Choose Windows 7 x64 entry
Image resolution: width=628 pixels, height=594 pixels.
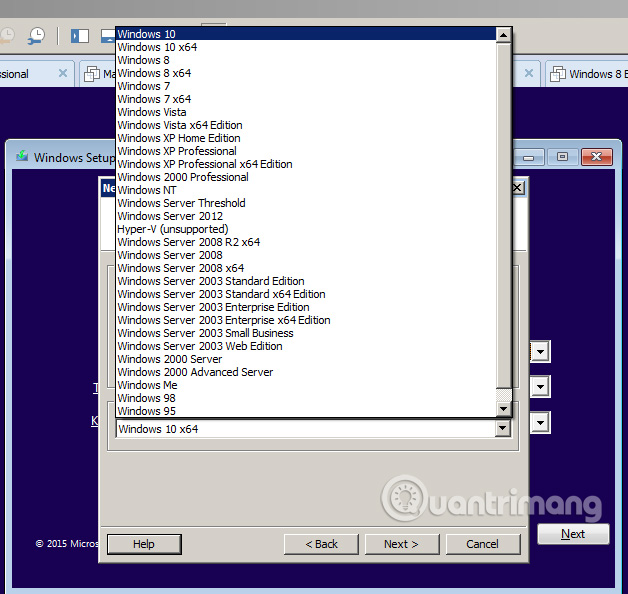306,99
